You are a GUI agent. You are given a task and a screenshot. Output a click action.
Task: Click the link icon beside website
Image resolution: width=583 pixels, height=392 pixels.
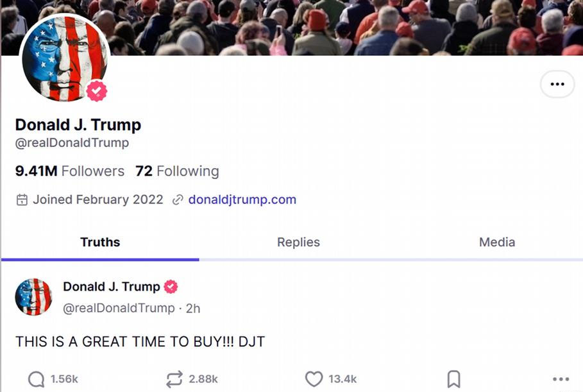178,200
